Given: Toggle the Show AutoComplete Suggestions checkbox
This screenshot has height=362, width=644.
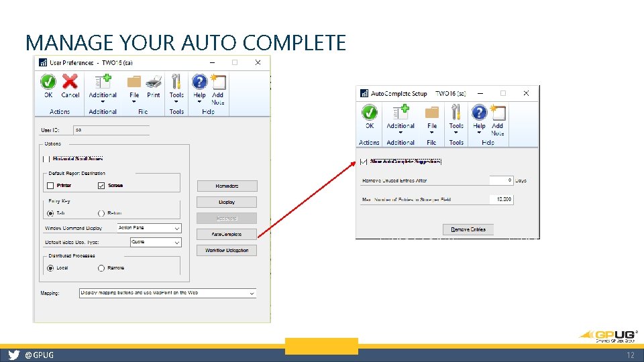Looking at the screenshot, I should [x=364, y=162].
